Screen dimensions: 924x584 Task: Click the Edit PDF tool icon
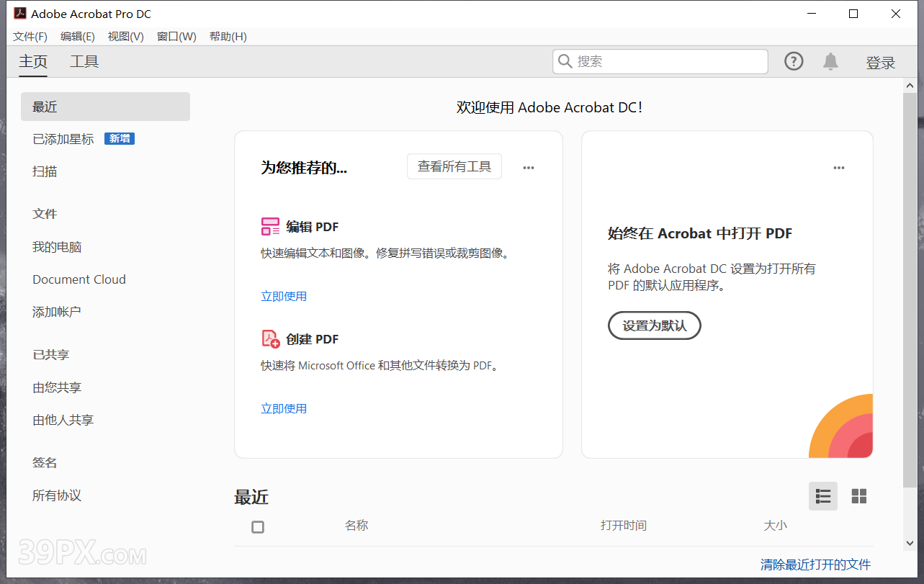click(270, 227)
